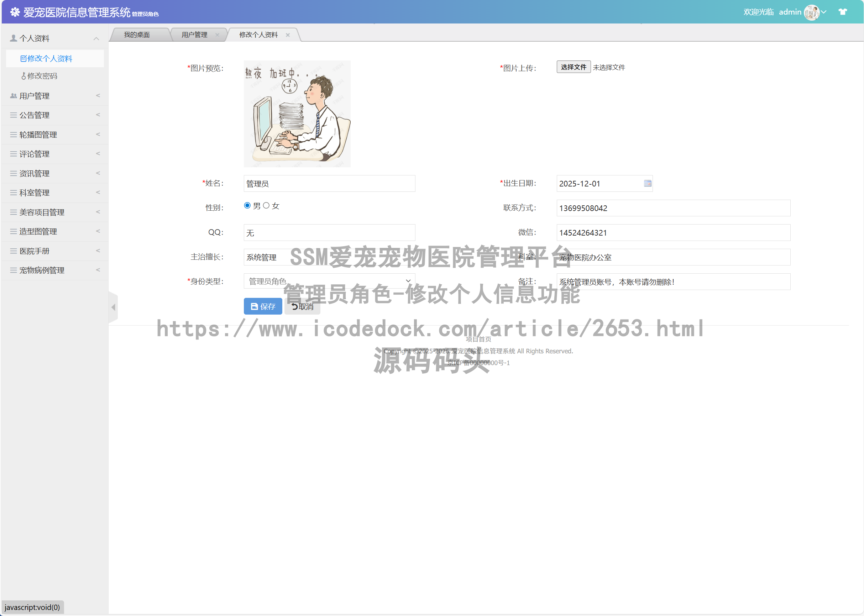Select the 女 gender radio button
Image resolution: width=864 pixels, height=616 pixels.
pyautogui.click(x=267, y=205)
